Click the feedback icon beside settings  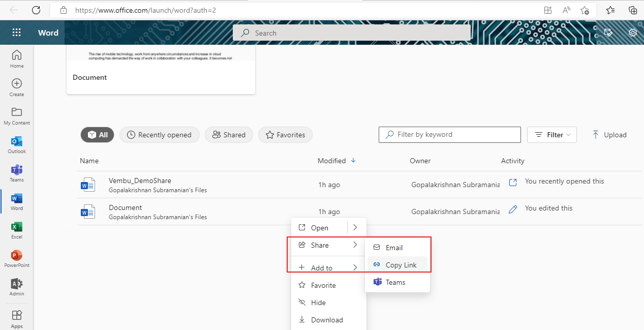pyautogui.click(x=608, y=33)
